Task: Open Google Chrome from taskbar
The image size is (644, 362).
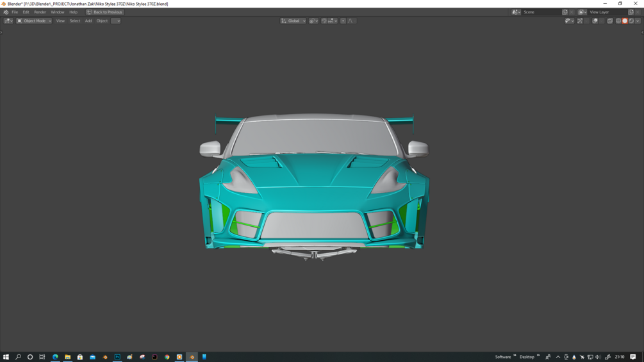Action: coord(167,357)
